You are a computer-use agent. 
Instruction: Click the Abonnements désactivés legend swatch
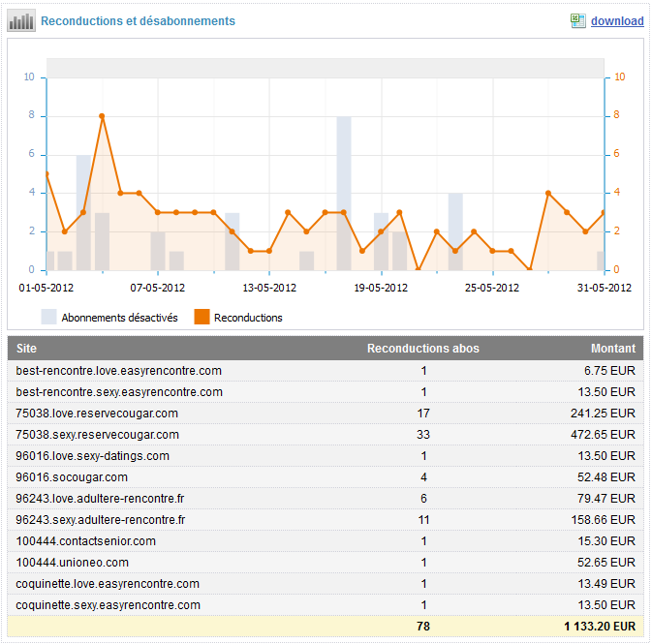point(48,317)
